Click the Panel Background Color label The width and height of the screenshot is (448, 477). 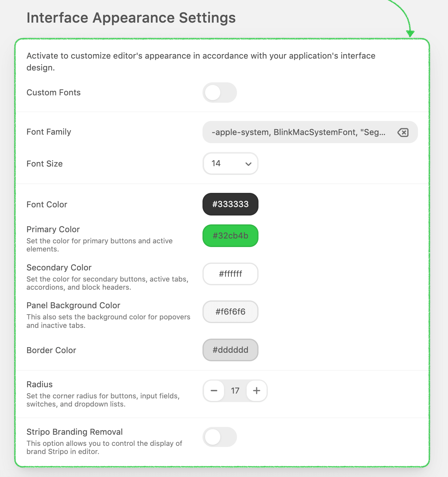pyautogui.click(x=73, y=305)
